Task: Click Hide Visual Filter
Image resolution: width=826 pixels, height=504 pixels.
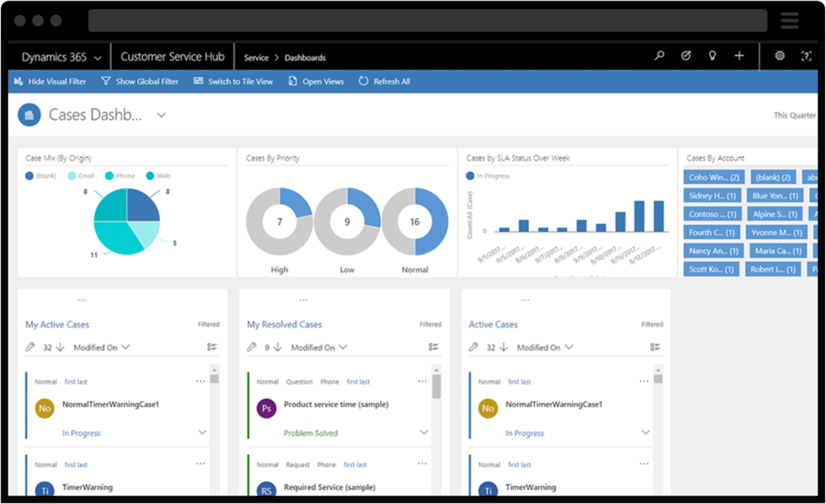Action: tap(50, 81)
